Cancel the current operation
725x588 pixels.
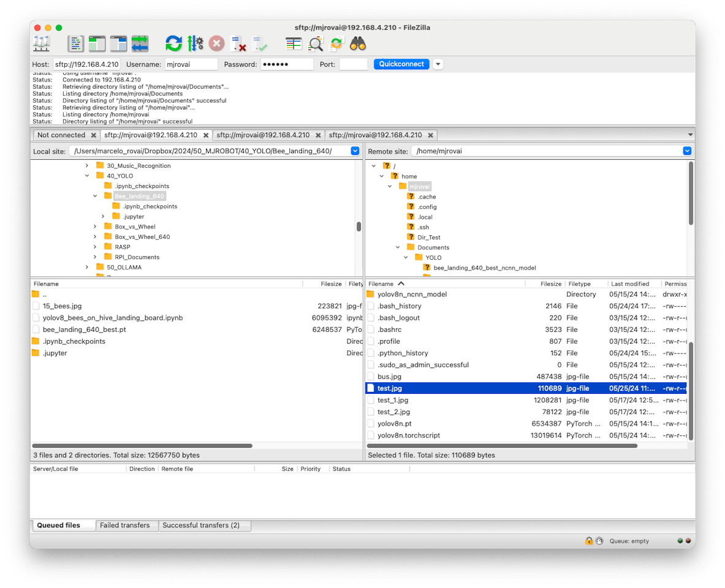(216, 43)
